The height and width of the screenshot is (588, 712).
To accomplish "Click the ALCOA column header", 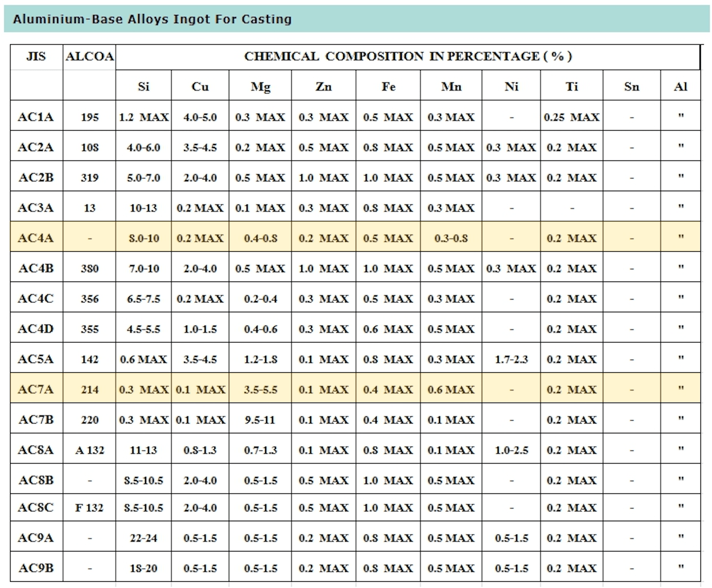I will click(89, 56).
